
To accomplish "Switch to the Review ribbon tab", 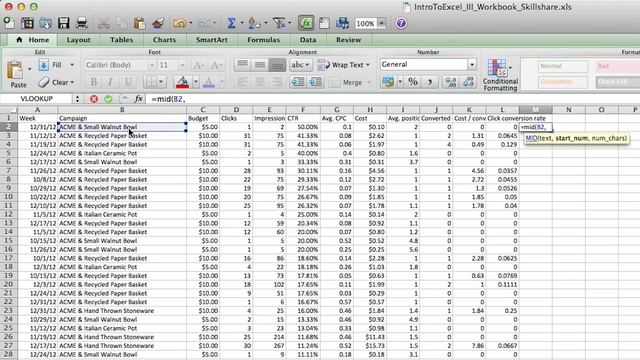I will tap(348, 40).
